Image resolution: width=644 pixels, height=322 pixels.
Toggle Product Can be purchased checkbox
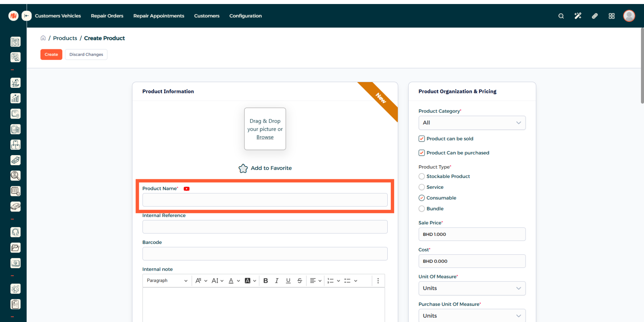coord(422,153)
